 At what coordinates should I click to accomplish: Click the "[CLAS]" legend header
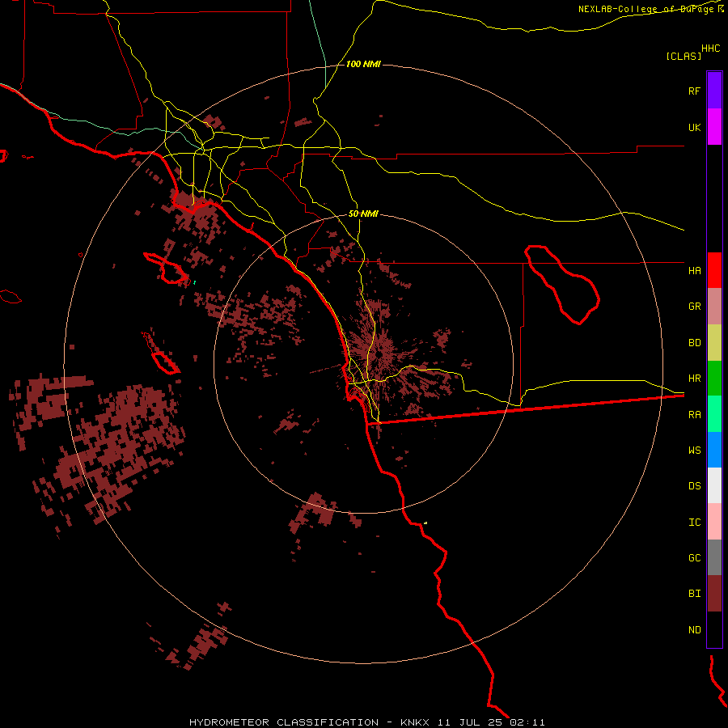pyautogui.click(x=684, y=56)
